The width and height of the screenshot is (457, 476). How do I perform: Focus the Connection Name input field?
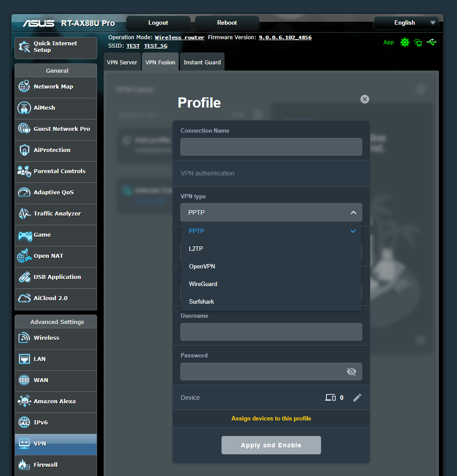click(271, 147)
